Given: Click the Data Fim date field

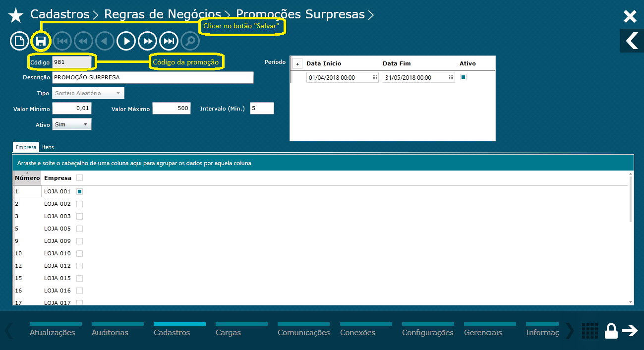Looking at the screenshot, I should coord(419,77).
